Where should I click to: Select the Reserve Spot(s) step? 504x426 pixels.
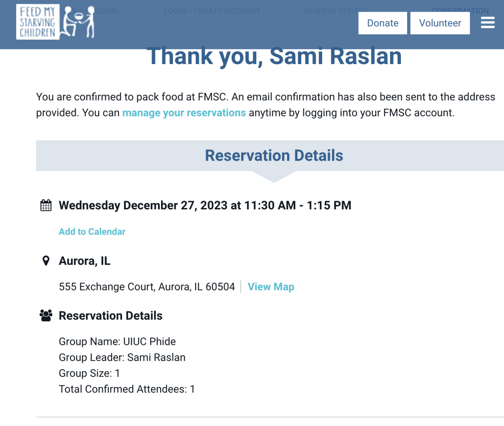335,11
